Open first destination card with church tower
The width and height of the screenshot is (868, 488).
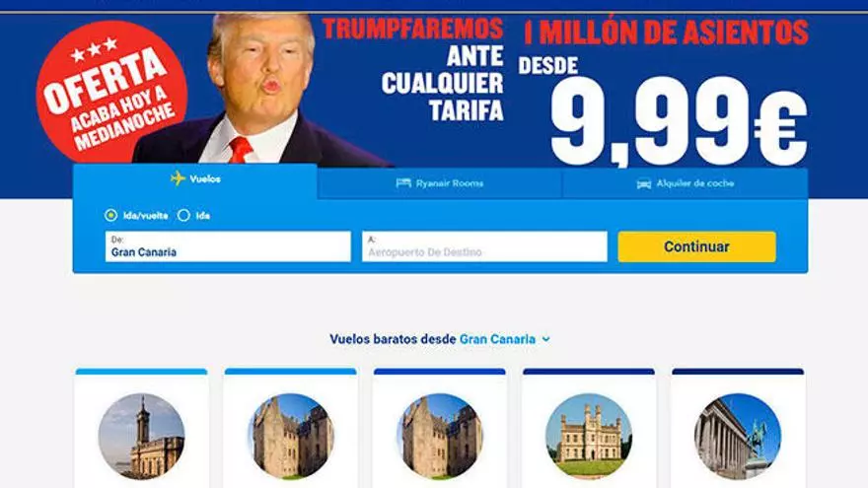pos(142,428)
